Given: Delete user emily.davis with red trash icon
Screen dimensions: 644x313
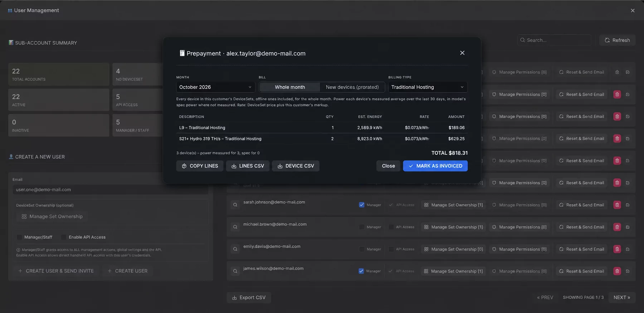Looking at the screenshot, I should coord(617,249).
